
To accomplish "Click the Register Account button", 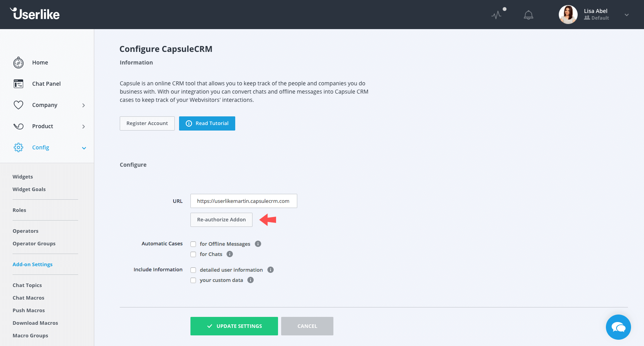I will [x=147, y=123].
